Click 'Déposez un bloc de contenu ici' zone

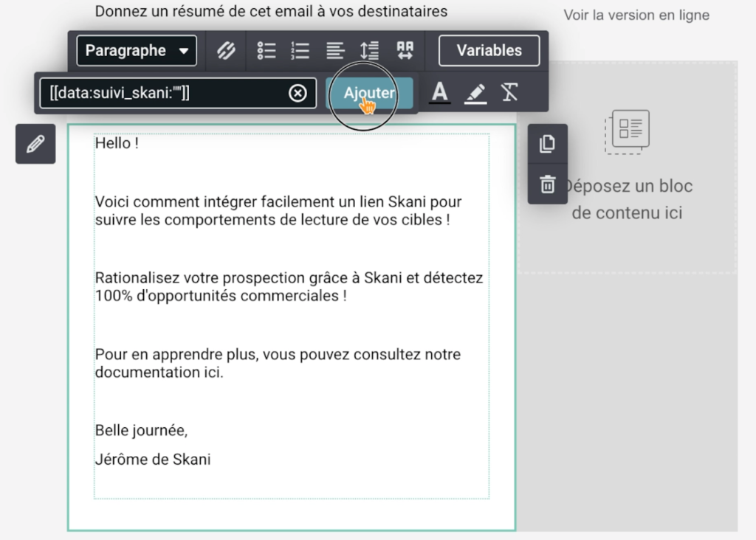coord(627,167)
